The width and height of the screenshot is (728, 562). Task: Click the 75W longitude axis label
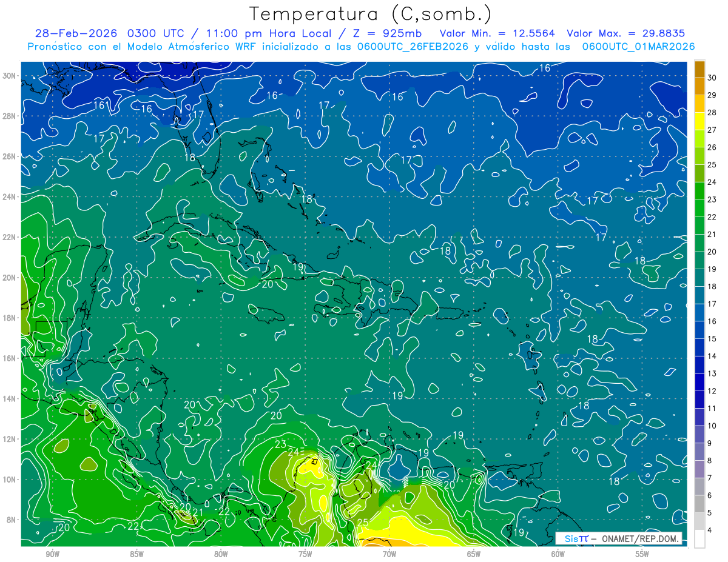tap(305, 554)
